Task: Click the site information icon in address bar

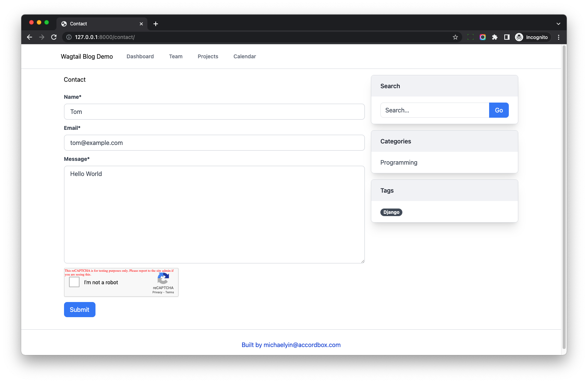Action: 69,37
